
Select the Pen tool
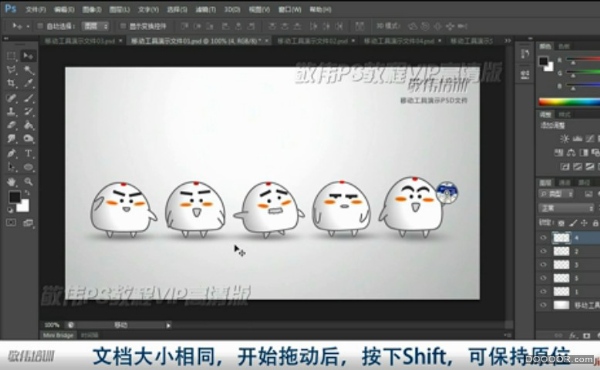pyautogui.click(x=11, y=153)
